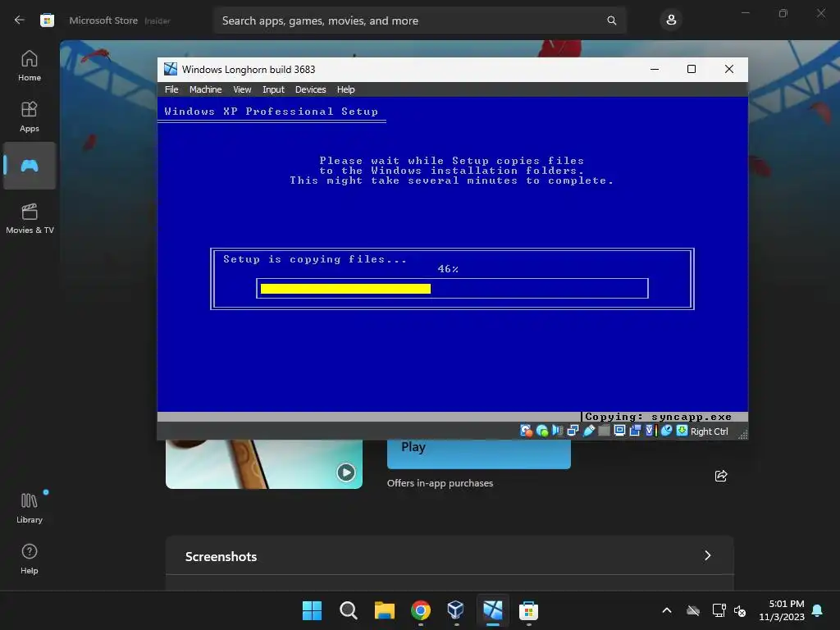Click the 46% progress text
This screenshot has height=630, width=840.
[448, 269]
